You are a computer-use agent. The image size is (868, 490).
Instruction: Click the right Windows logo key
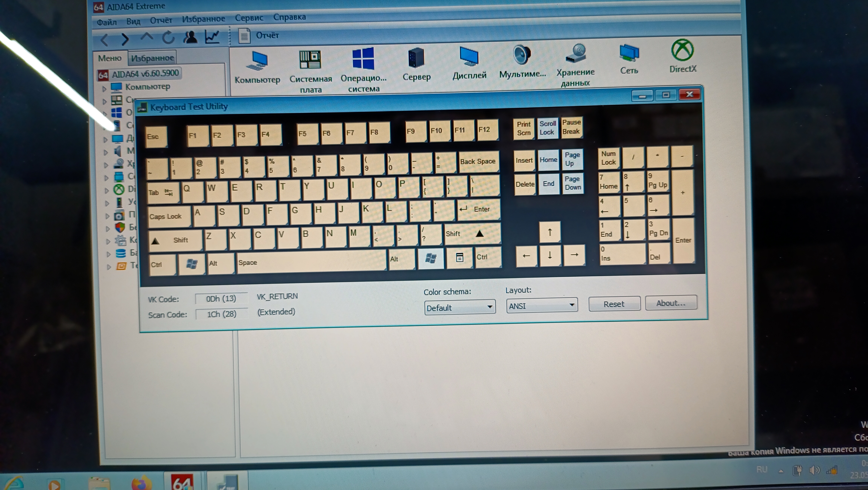tap(431, 258)
